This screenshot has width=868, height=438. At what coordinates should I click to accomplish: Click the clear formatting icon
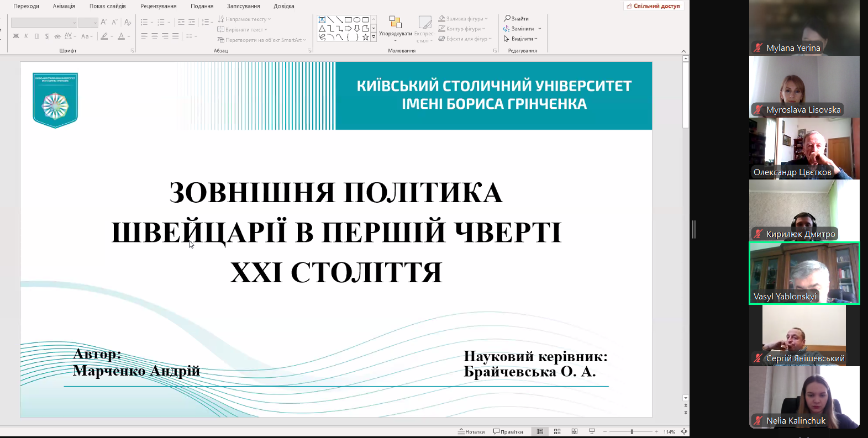[x=128, y=22]
